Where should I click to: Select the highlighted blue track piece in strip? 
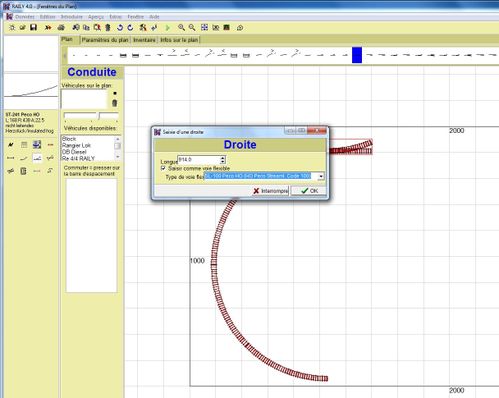click(x=357, y=55)
